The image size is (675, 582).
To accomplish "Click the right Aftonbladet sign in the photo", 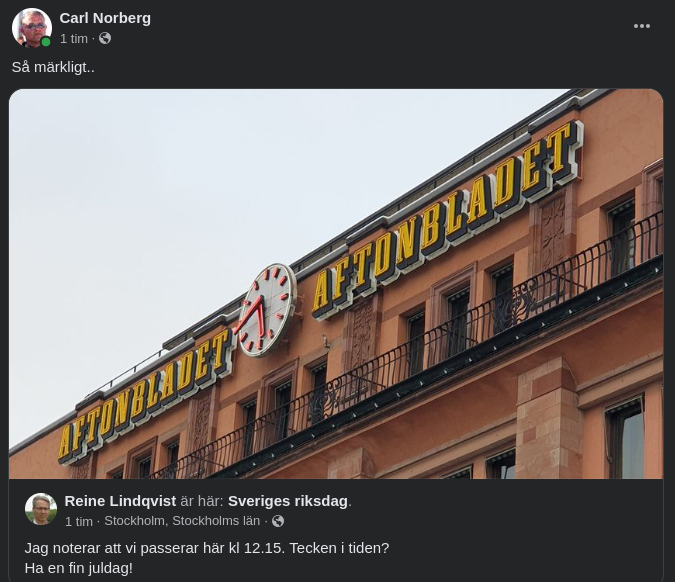I will (x=447, y=219).
